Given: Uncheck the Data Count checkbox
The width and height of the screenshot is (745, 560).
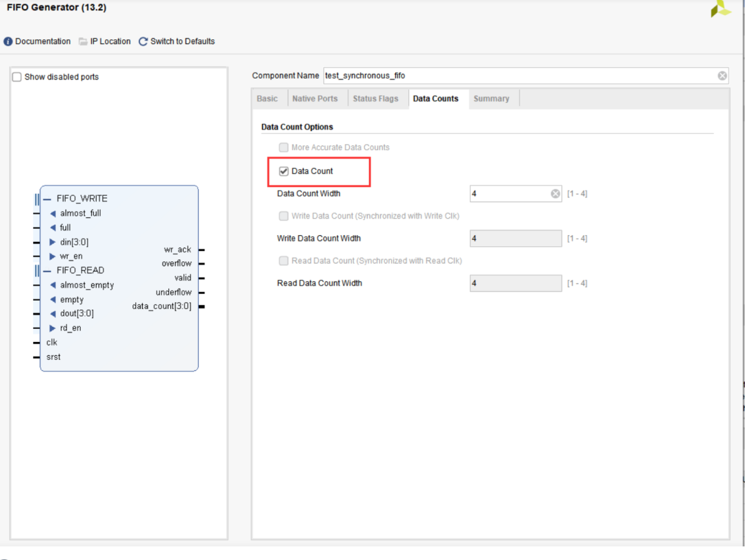Looking at the screenshot, I should click(x=284, y=171).
